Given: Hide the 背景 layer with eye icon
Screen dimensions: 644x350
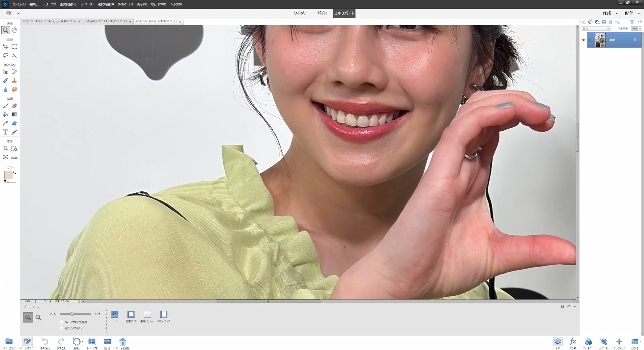Looking at the screenshot, I should [x=583, y=40].
